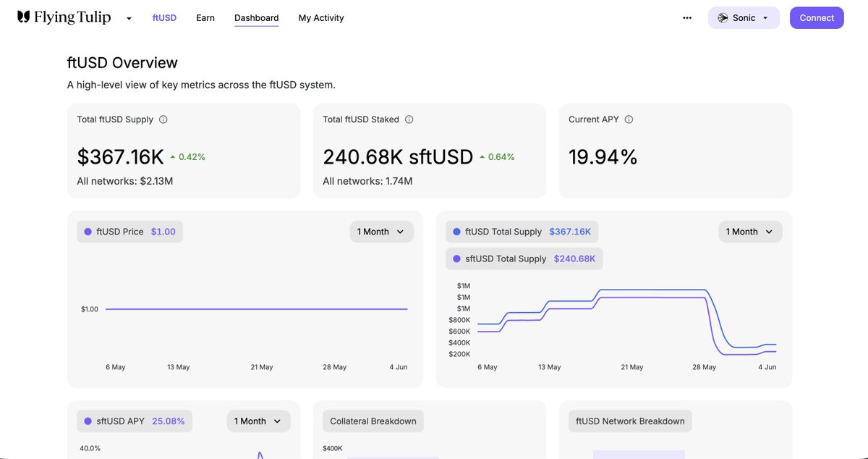Viewport: 868px width, 459px height.
Task: Click the Total ftUSD Staked info icon
Action: pyautogui.click(x=409, y=119)
